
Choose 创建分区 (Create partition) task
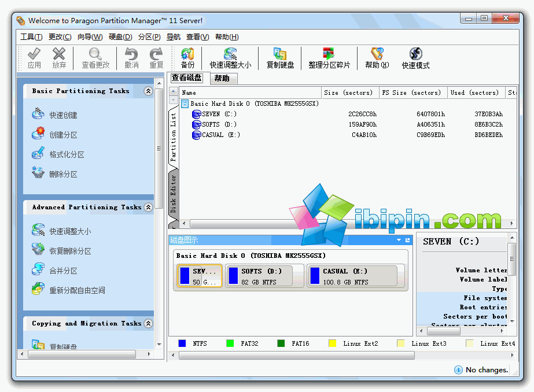coord(63,135)
